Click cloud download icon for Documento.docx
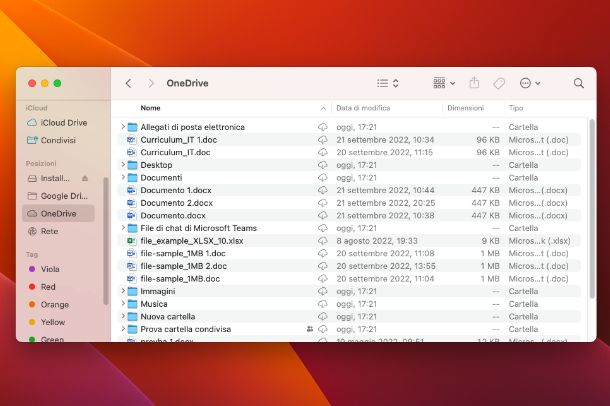Image resolution: width=610 pixels, height=406 pixels. click(323, 215)
